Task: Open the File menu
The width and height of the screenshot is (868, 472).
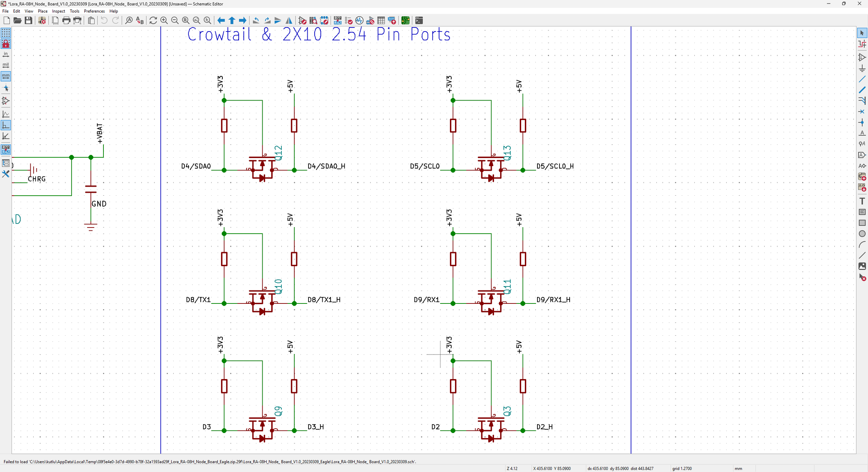Action: [5, 11]
